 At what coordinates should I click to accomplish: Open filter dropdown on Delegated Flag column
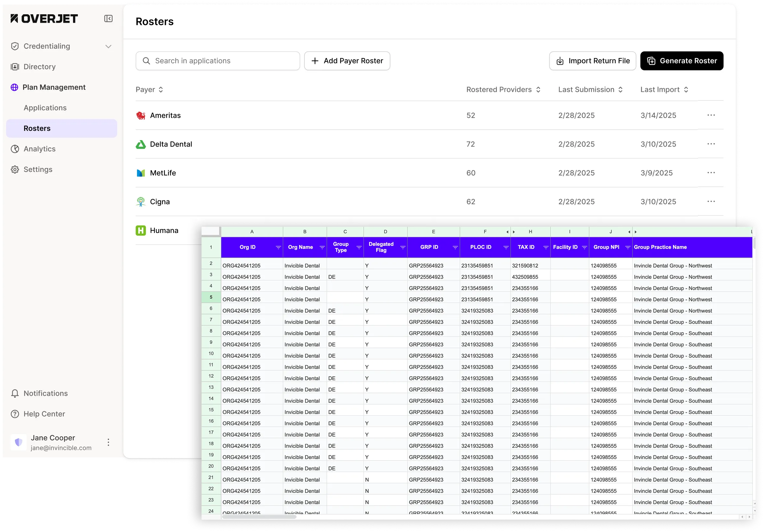click(x=402, y=248)
